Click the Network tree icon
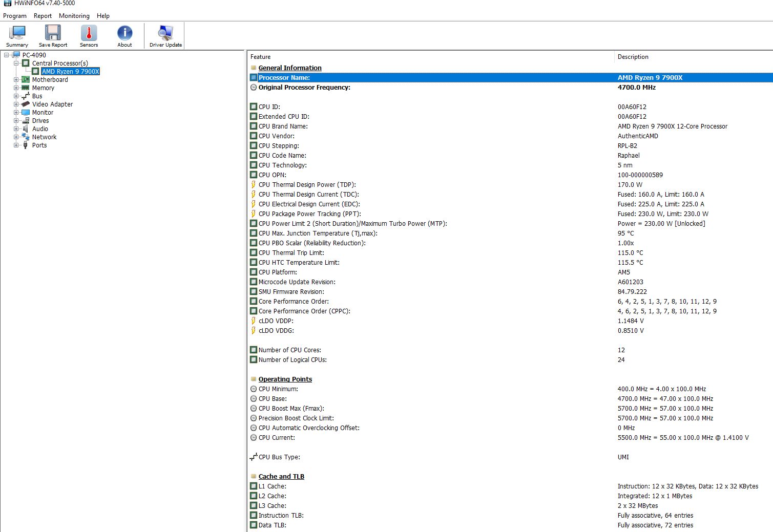The image size is (773, 532). pyautogui.click(x=26, y=137)
